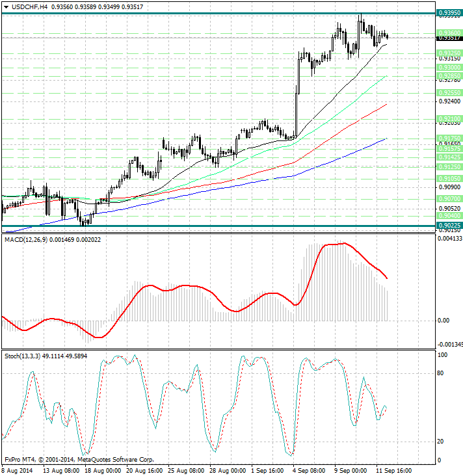Click the 0.92400 price axis label
The height and width of the screenshot is (476, 463).
(x=450, y=101)
